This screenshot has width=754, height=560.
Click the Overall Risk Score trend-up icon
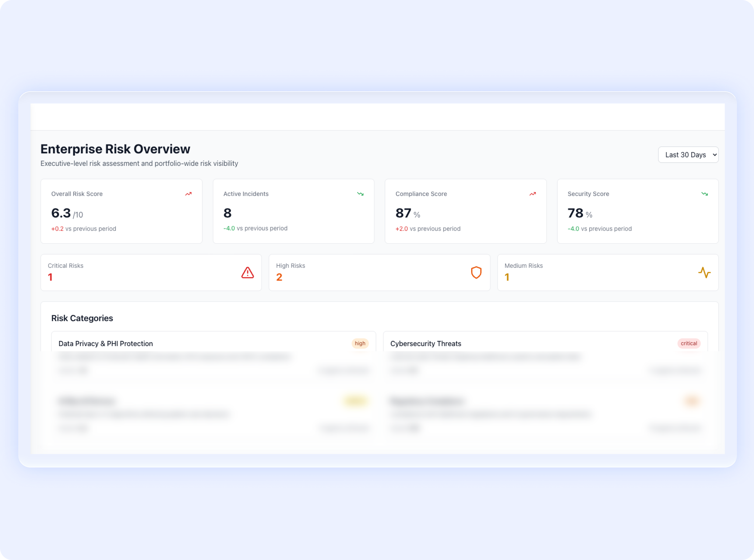pyautogui.click(x=188, y=194)
